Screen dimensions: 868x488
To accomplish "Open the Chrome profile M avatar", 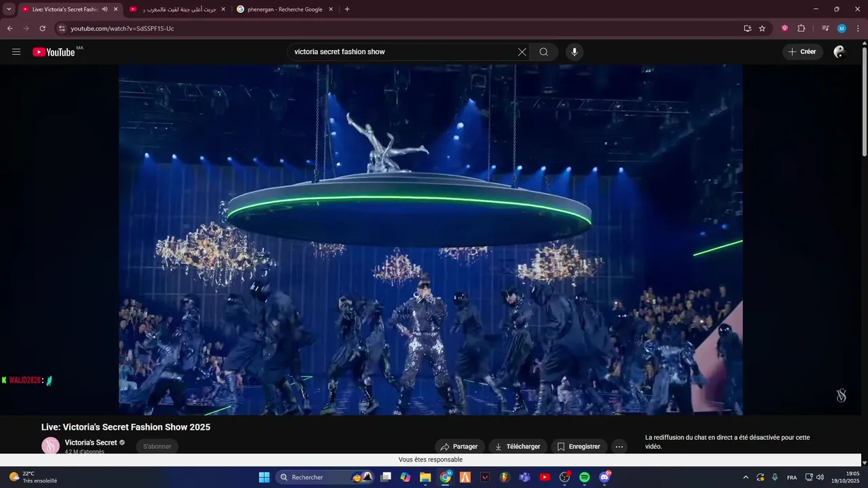I will tap(842, 28).
